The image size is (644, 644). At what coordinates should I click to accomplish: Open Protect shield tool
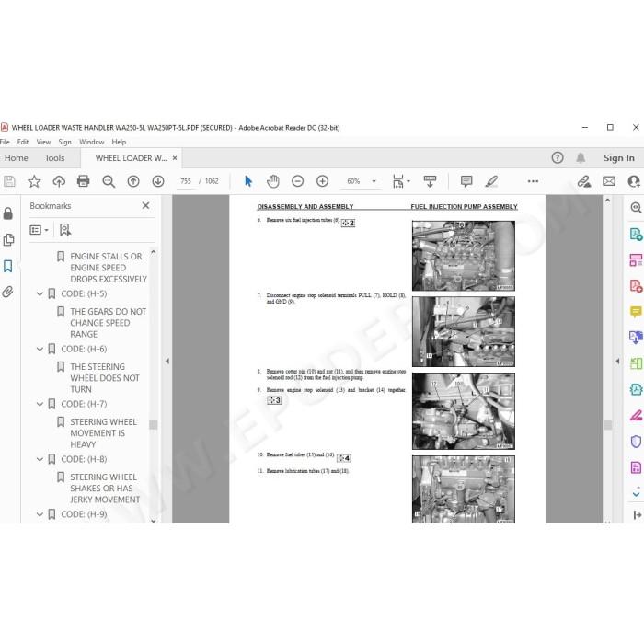[x=636, y=442]
